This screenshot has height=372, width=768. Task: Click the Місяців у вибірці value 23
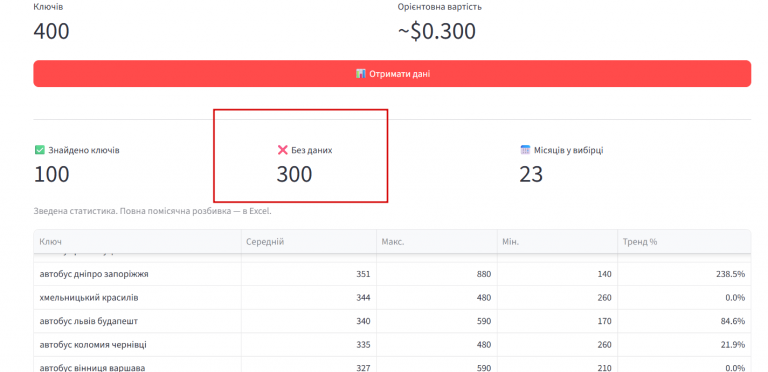click(531, 174)
